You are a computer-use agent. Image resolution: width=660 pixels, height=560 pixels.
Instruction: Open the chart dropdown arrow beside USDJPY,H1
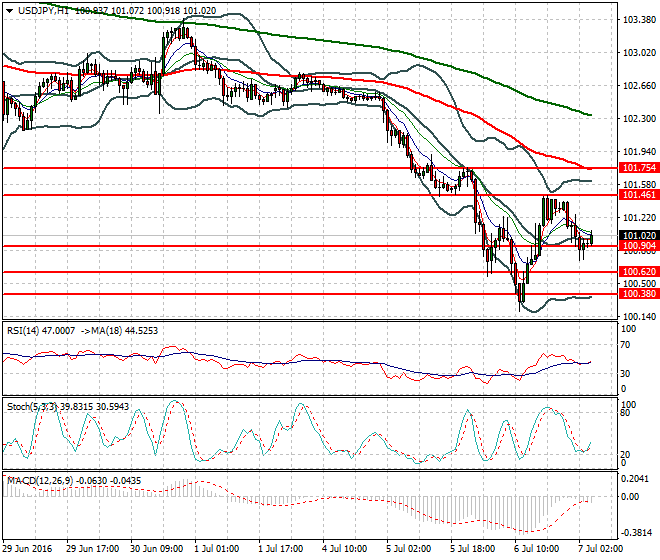[x=9, y=11]
